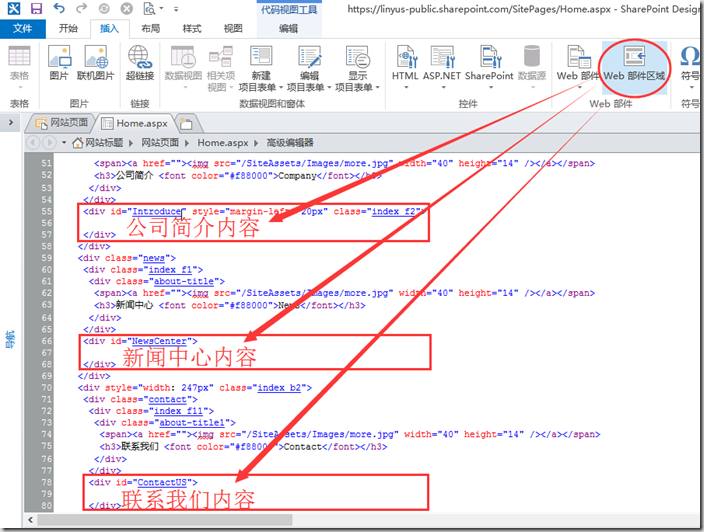Click the Web 部件 icon
Screen dimensions: 704x532
point(578,63)
